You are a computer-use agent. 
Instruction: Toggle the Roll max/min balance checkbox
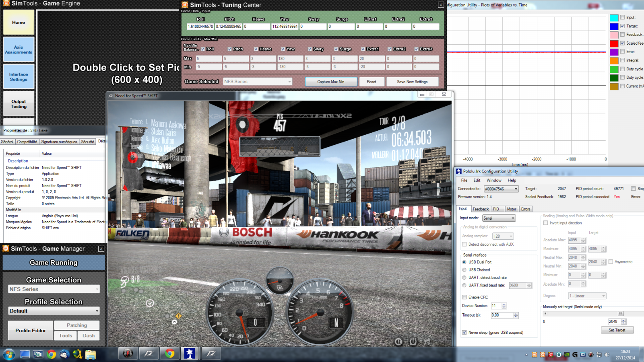203,49
